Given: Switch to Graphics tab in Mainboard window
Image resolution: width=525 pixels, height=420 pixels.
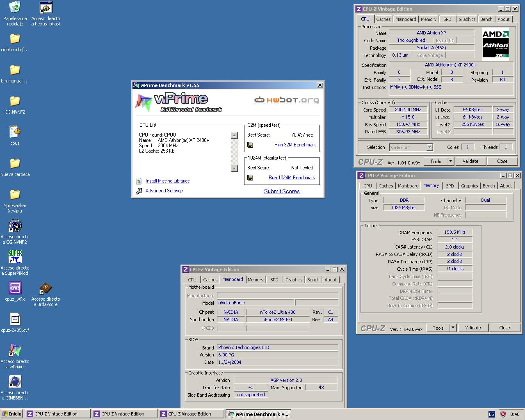Looking at the screenshot, I should click(294, 280).
